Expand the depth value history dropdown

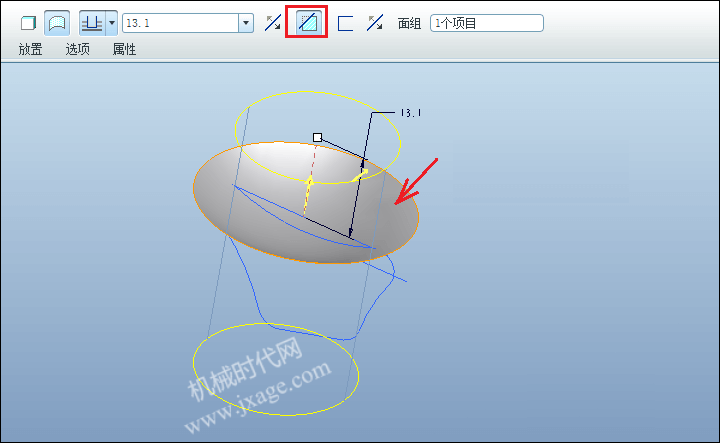pyautogui.click(x=246, y=23)
